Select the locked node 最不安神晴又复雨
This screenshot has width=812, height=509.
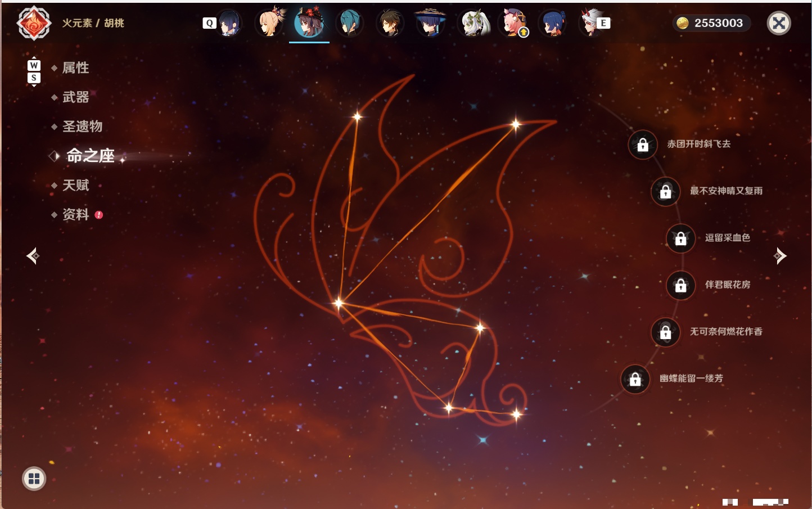[665, 192]
